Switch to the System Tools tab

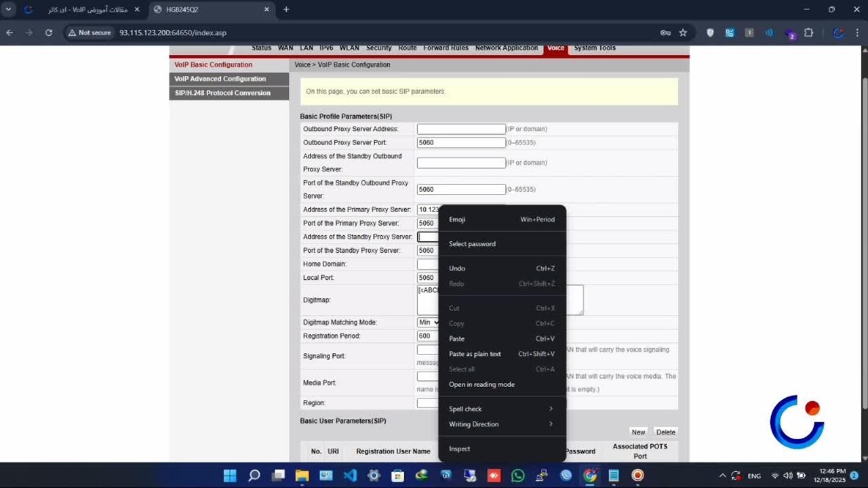pyautogui.click(x=595, y=48)
